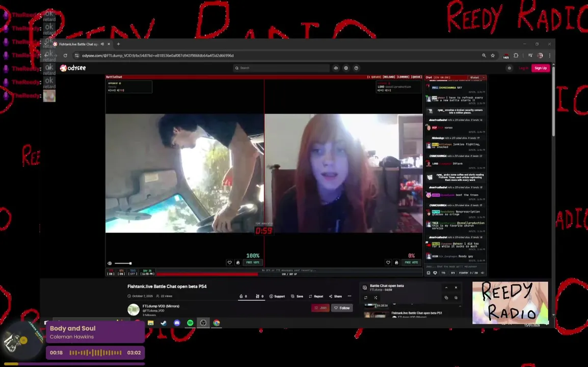Bookmark this page with the star icon

point(493,56)
